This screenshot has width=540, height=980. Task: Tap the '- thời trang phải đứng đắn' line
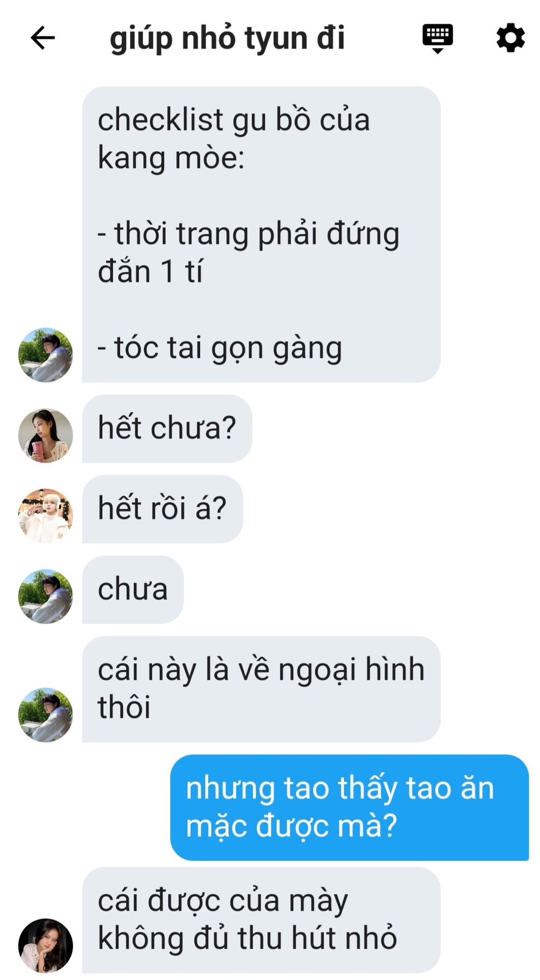248,253
